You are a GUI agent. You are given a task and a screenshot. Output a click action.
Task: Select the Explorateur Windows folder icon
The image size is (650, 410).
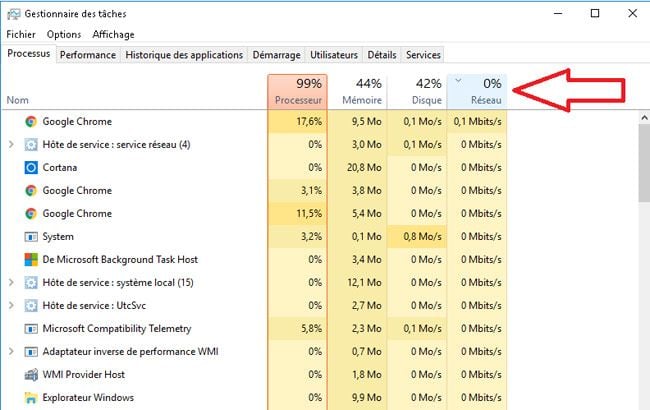pyautogui.click(x=31, y=398)
